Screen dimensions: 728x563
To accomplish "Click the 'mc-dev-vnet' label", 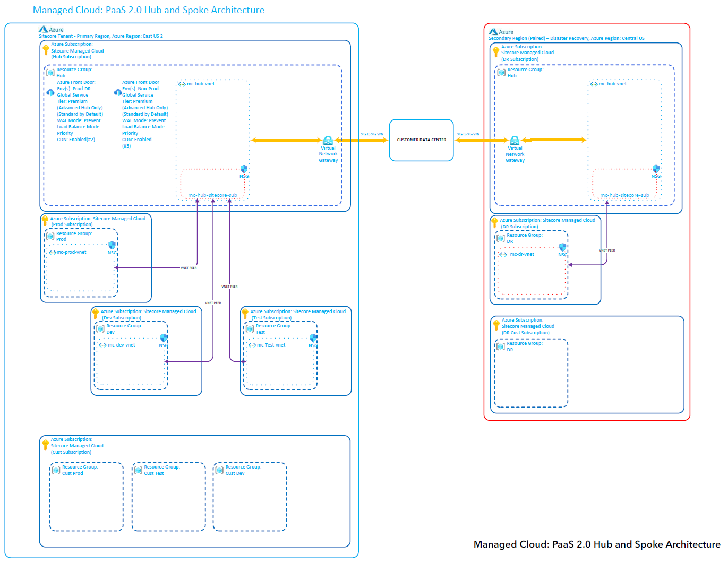I will [122, 345].
